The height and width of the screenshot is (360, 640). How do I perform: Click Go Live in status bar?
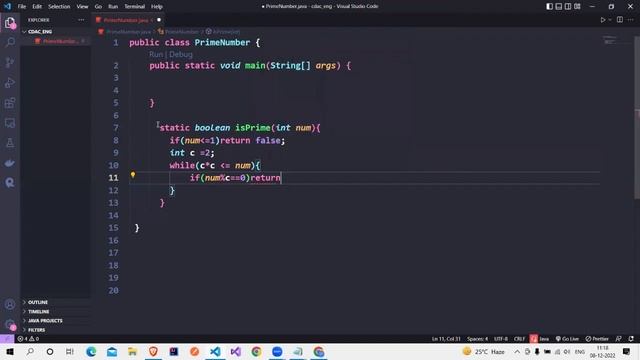tap(567, 339)
